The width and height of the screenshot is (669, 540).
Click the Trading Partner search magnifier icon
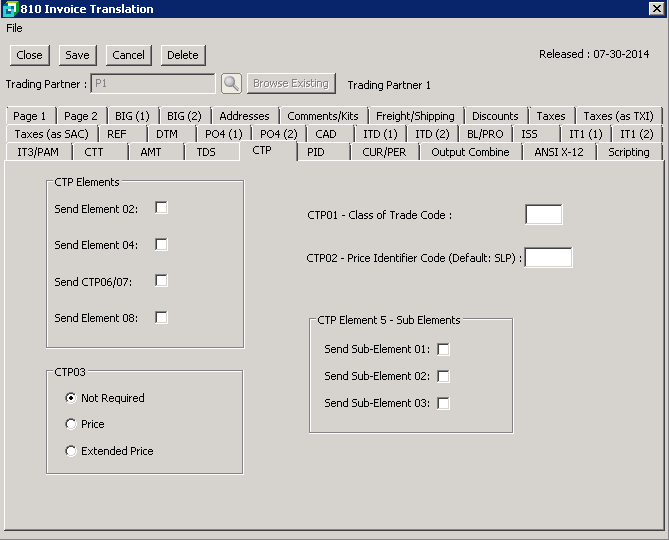[x=231, y=84]
